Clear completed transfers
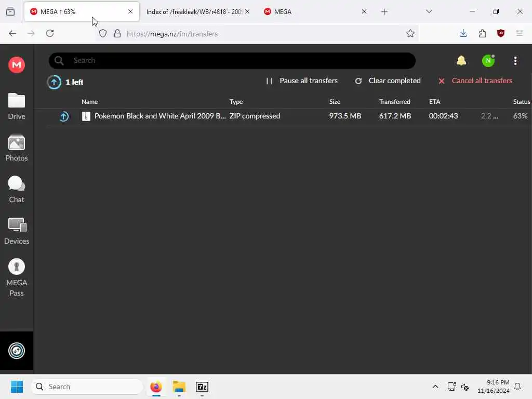The image size is (532, 399). pyautogui.click(x=388, y=81)
